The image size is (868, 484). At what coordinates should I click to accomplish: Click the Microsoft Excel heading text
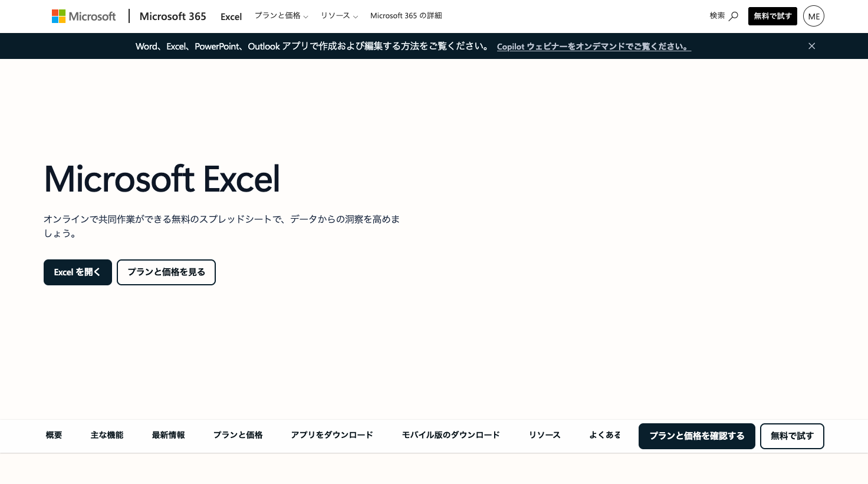(162, 179)
